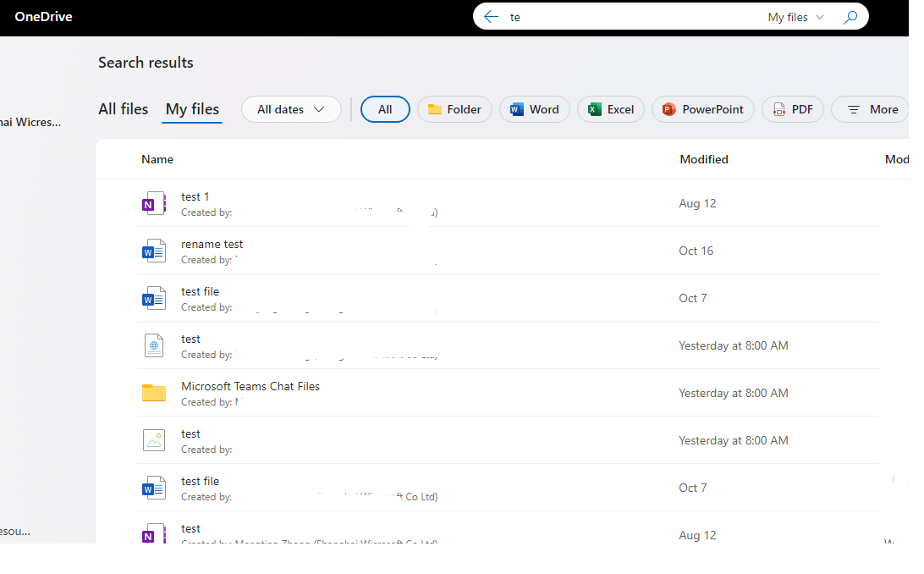Filter results by PDF files
This screenshot has height=574, width=924.
coord(792,109)
